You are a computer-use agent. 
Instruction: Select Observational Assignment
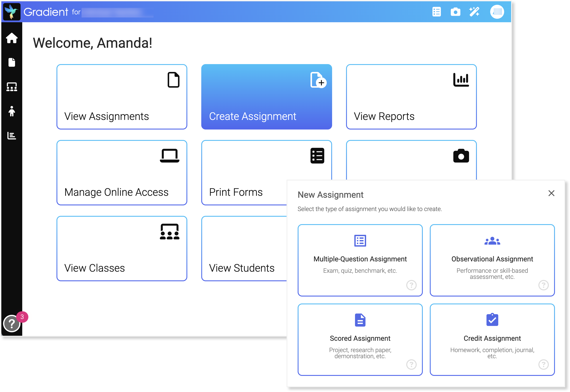492,260
